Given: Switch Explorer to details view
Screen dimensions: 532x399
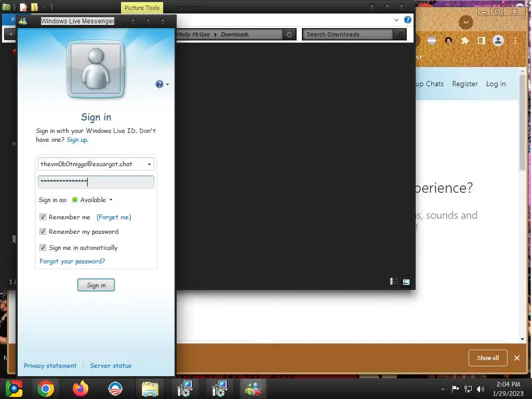Looking at the screenshot, I should [x=394, y=282].
